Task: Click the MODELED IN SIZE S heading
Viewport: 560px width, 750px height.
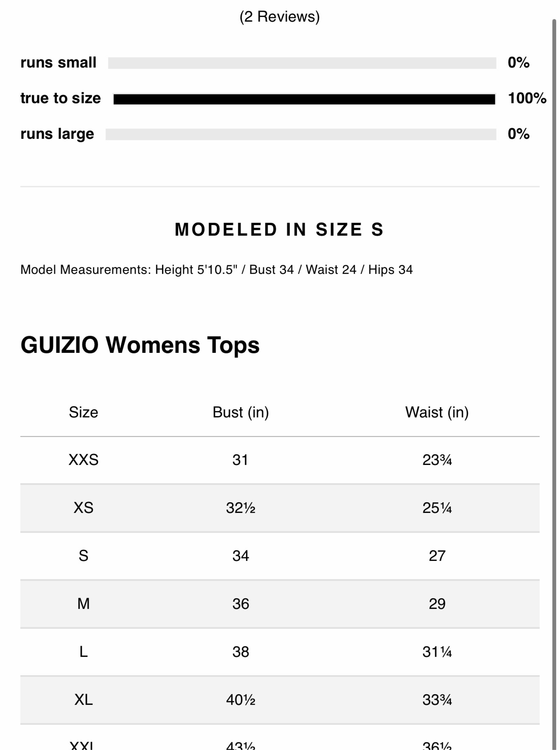Action: (x=280, y=230)
